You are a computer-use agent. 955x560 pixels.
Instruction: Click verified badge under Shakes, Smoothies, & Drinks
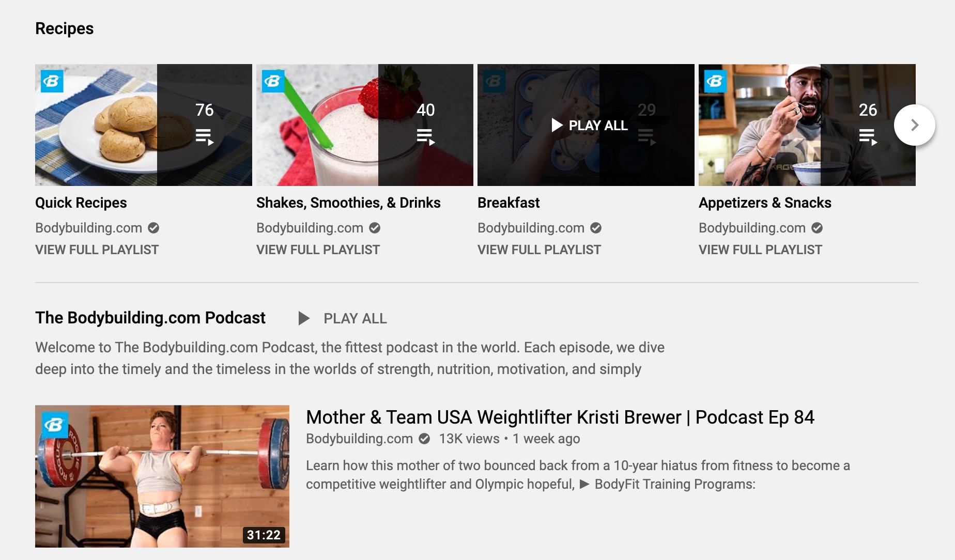(x=375, y=228)
